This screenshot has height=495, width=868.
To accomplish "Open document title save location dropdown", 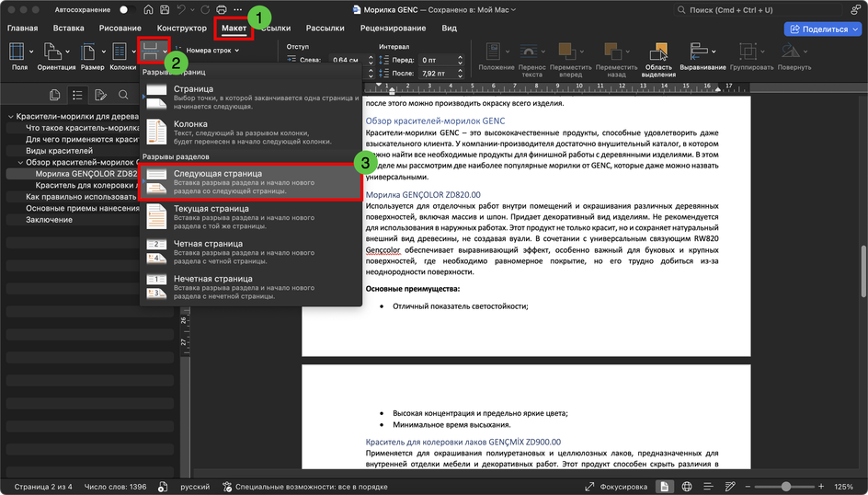I will coord(513,10).
